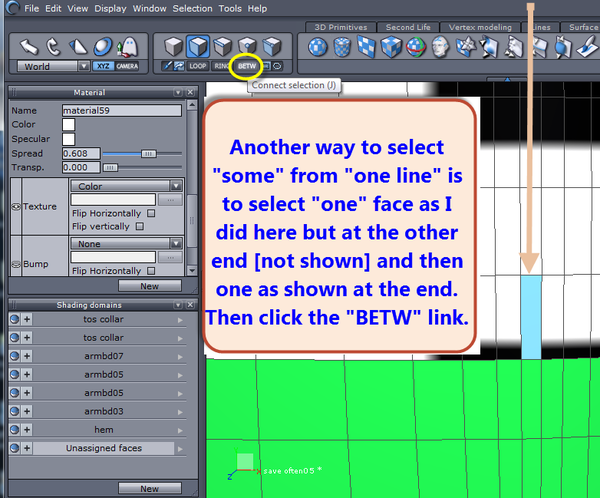600x498 pixels.
Task: Switch to Select Objects cube mode
Action: coord(173,46)
